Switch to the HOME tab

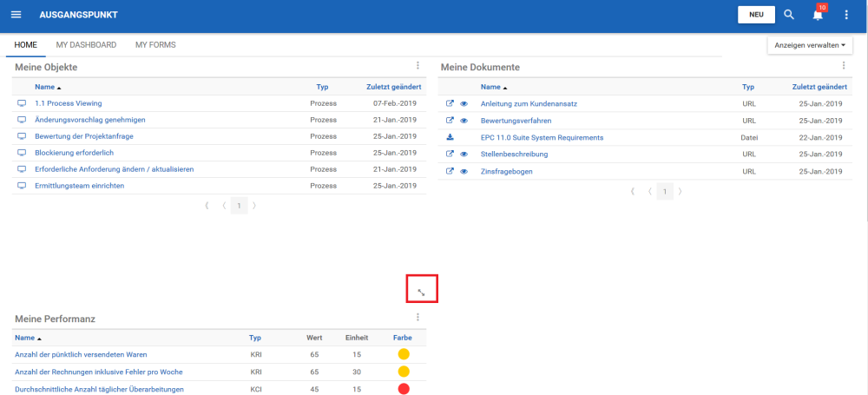[26, 45]
